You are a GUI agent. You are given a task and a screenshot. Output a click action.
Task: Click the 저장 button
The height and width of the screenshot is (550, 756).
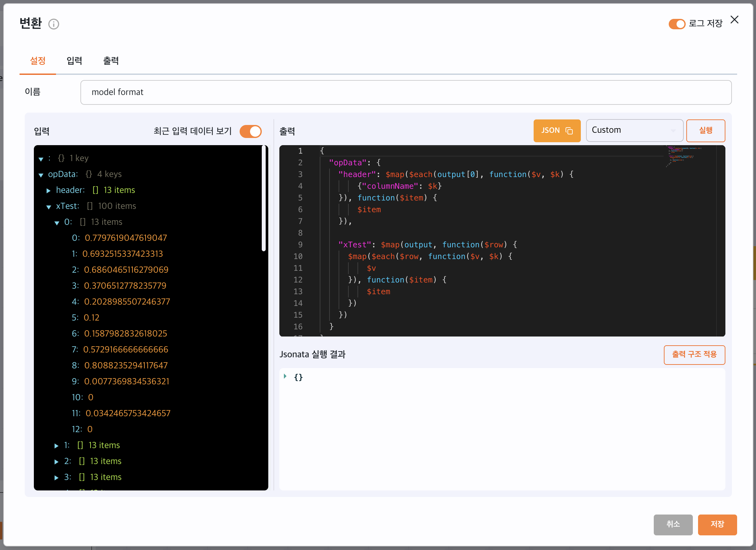(717, 524)
